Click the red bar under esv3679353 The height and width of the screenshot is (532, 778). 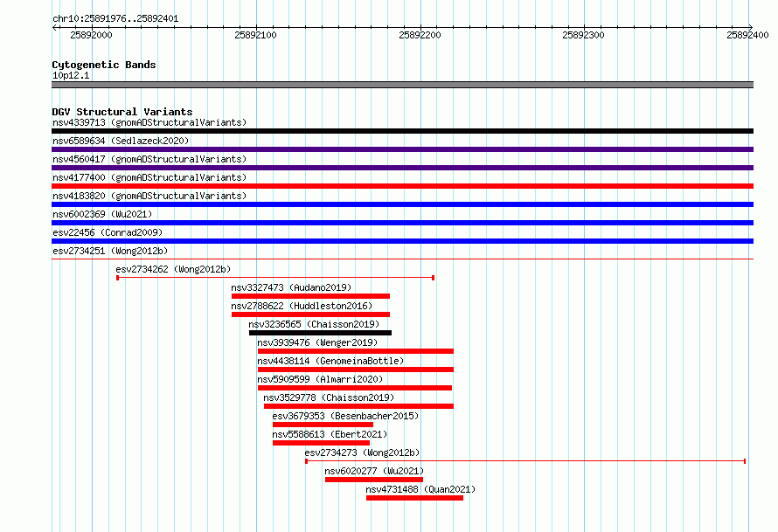tap(323, 425)
